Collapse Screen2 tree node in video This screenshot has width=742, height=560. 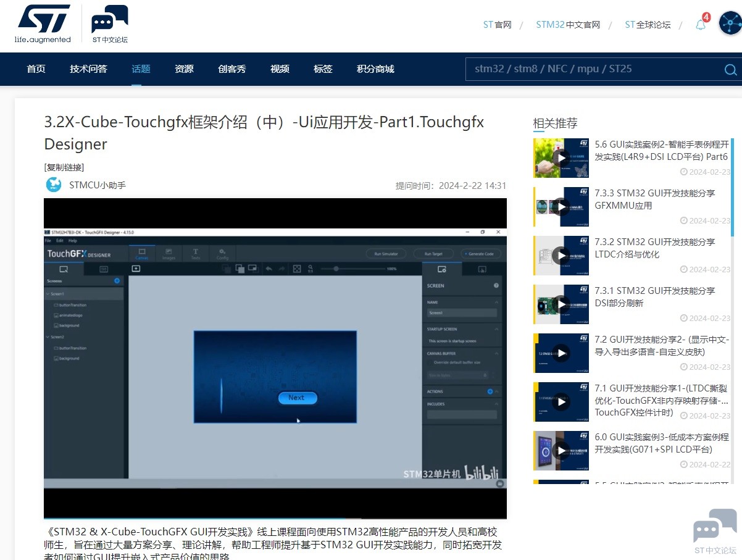(x=47, y=337)
